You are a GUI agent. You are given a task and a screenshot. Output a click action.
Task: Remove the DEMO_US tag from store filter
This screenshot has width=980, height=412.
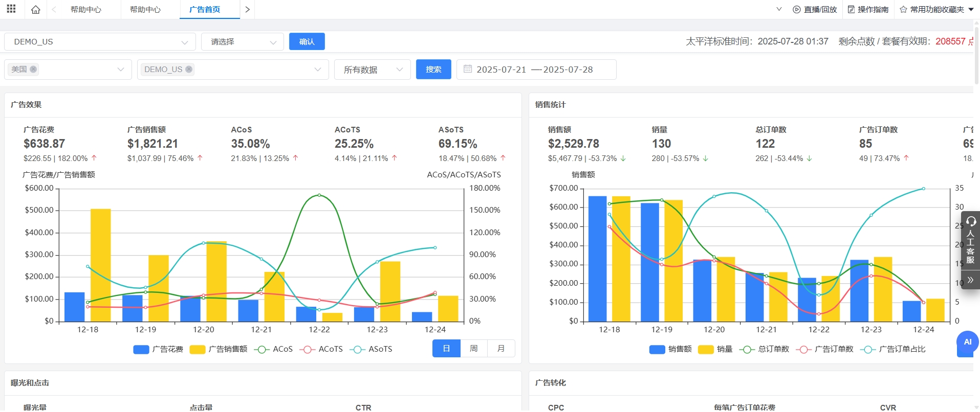pos(189,70)
